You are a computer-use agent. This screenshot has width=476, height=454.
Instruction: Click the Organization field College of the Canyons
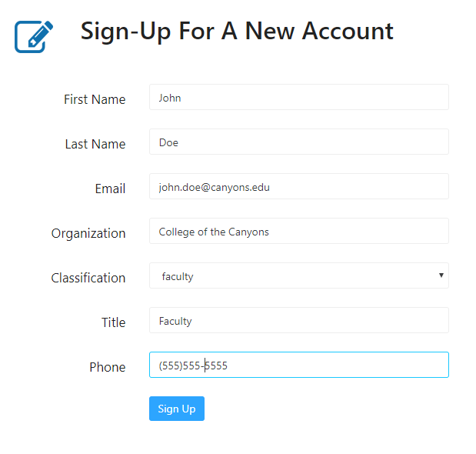pyautogui.click(x=298, y=231)
